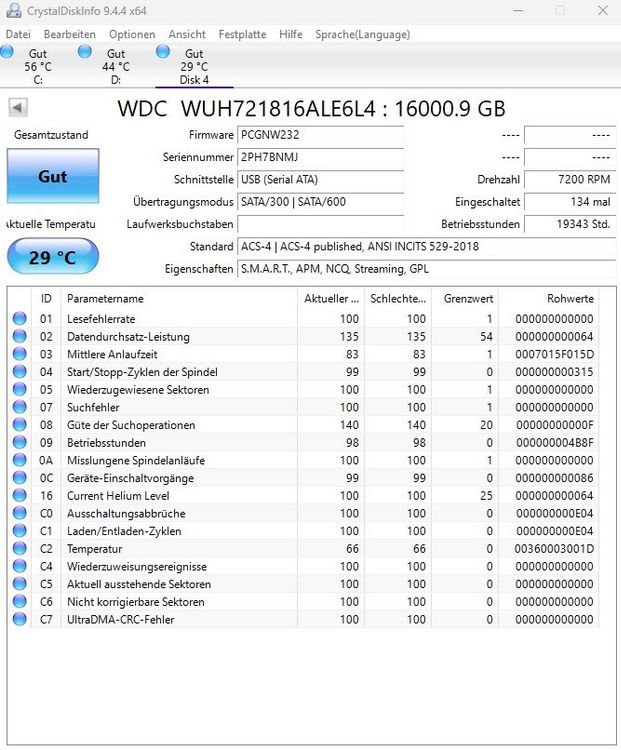Click raw value 000000004B8F
621x750 pixels.
coord(555,443)
